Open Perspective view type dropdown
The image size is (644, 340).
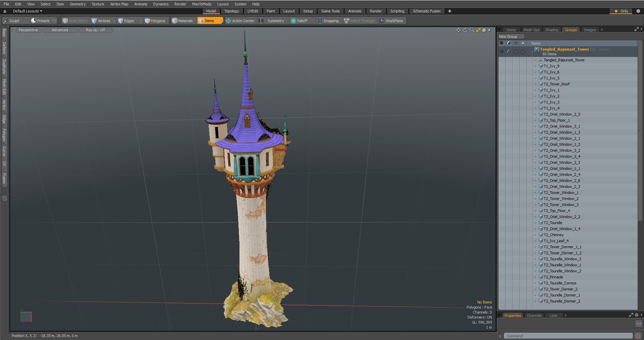[x=28, y=30]
